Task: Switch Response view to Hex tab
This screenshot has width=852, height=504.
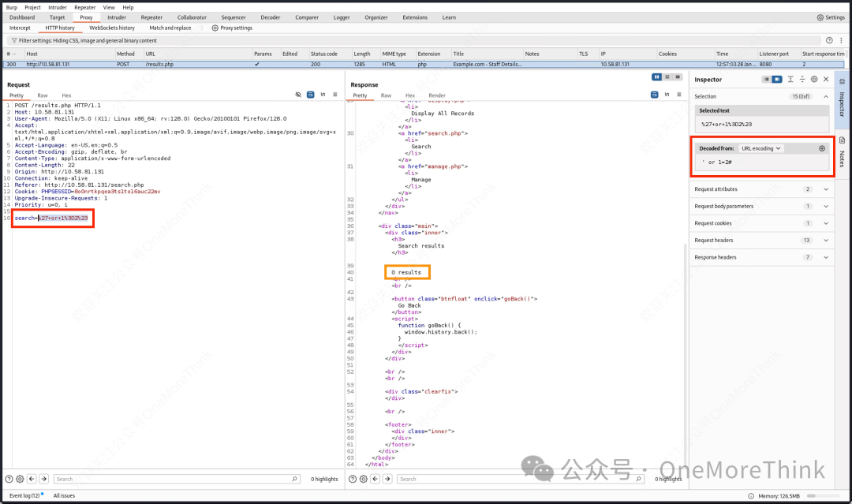Action: [410, 95]
